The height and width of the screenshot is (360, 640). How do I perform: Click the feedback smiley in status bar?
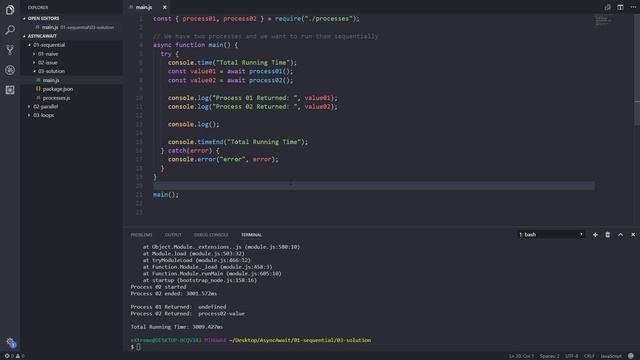(631, 356)
